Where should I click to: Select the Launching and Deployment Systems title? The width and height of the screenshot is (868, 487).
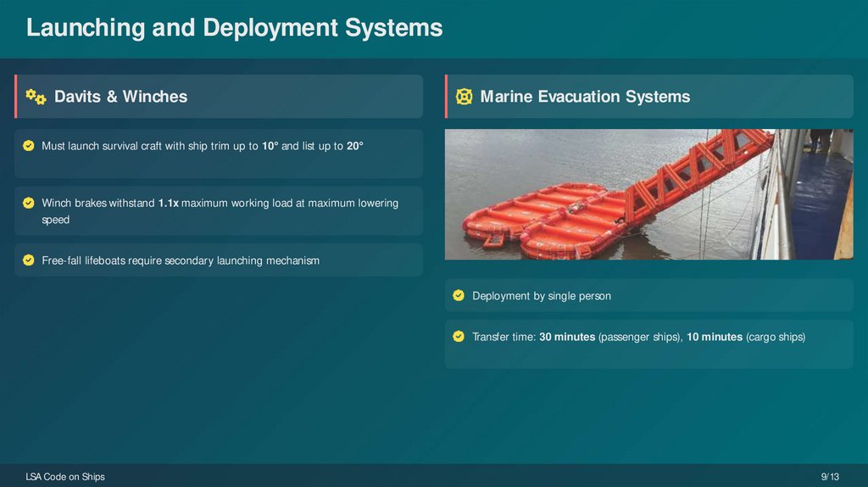(234, 28)
